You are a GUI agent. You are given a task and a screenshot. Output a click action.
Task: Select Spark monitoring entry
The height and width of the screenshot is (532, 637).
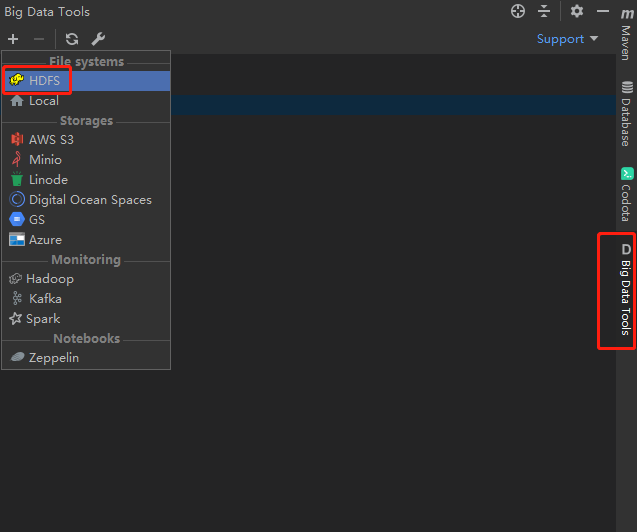[86, 319]
